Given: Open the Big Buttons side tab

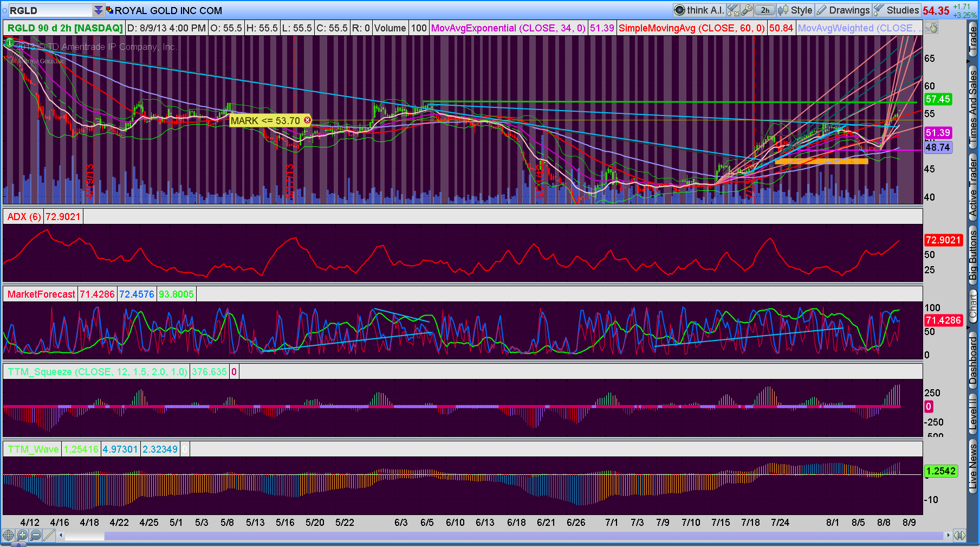Looking at the screenshot, I should 973,255.
